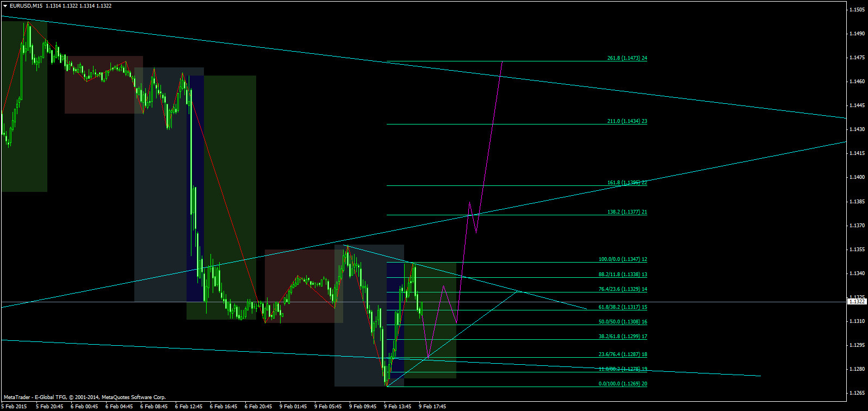Select the 211.0 (1.1434) Fibonacci level label
Screen dimensions: 868x411
click(627, 121)
